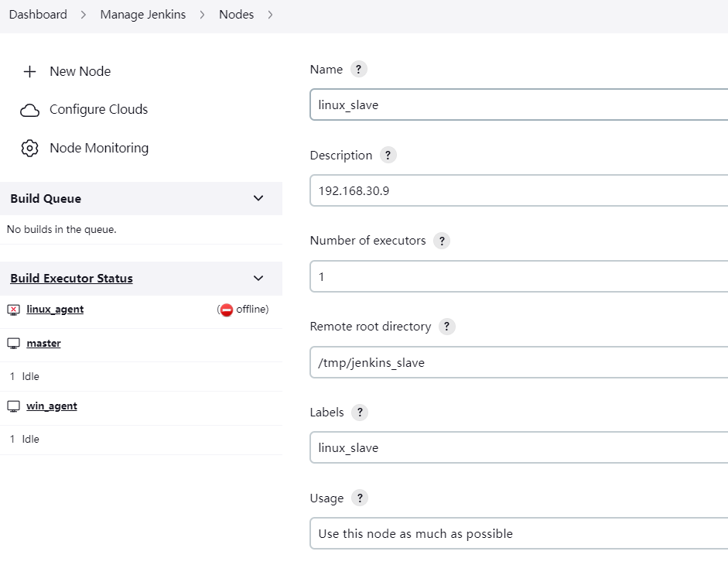Viewport: 728px width, 565px height.
Task: Click the Name input field
Action: [x=519, y=104]
